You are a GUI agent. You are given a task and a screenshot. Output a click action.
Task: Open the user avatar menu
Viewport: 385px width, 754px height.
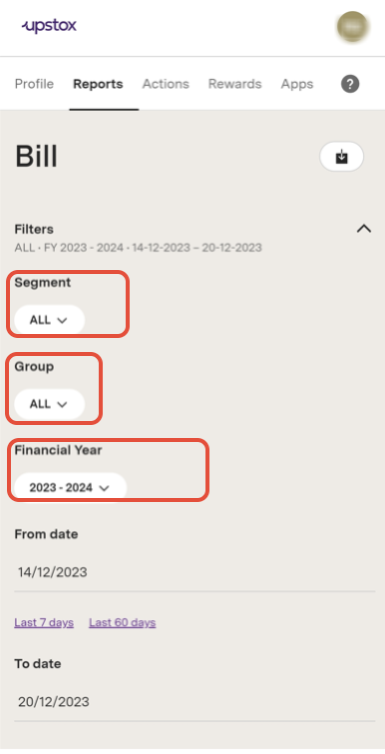[x=353, y=27]
